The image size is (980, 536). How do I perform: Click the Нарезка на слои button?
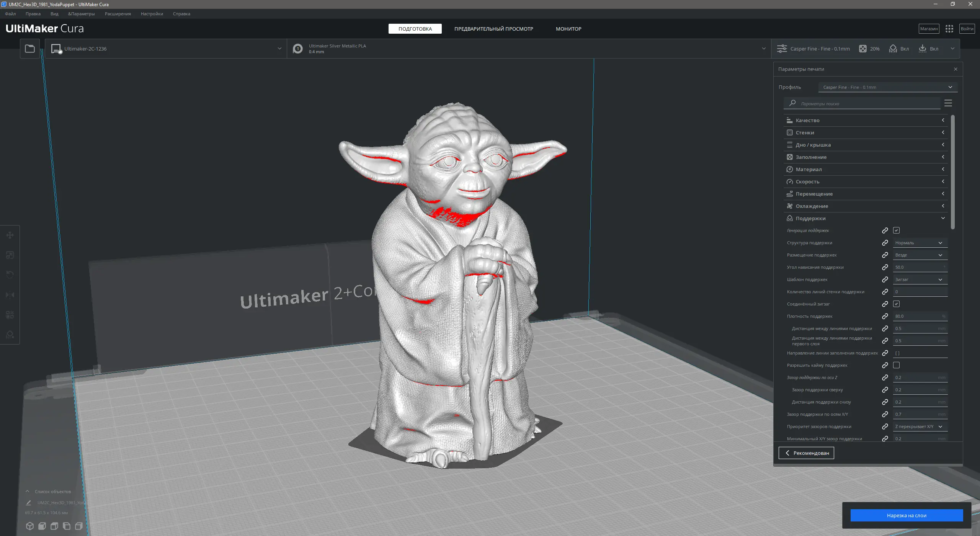pyautogui.click(x=906, y=515)
